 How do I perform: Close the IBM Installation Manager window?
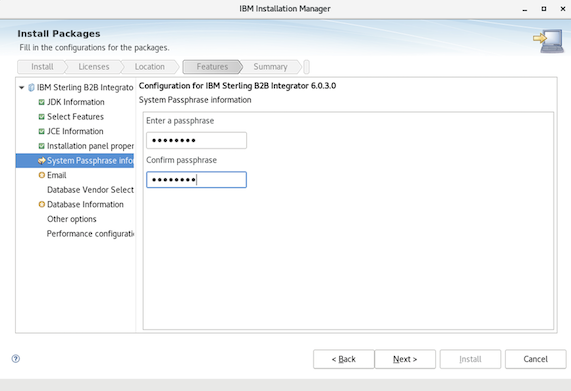pyautogui.click(x=563, y=9)
